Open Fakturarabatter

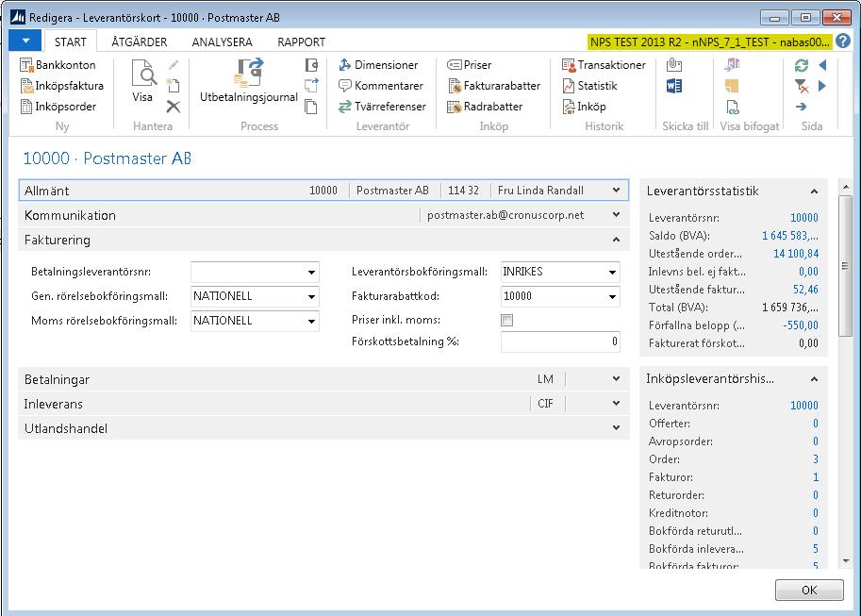click(493, 86)
